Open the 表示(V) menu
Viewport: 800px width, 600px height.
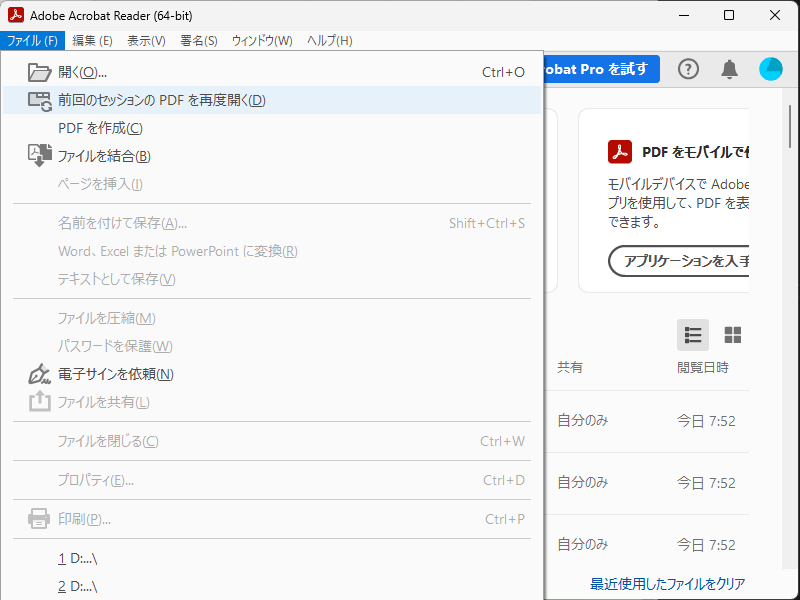click(x=146, y=41)
